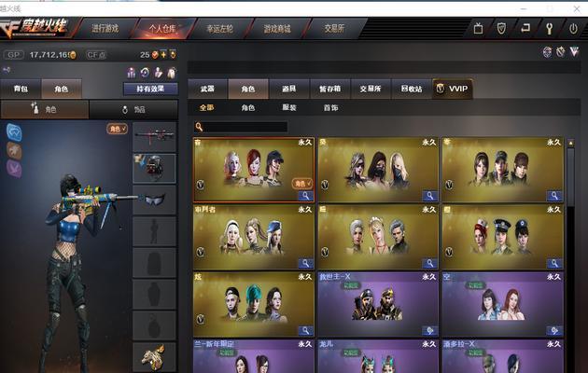The image size is (588, 373).
Task: Click the scrollbar thumb of the card list
Action: (x=571, y=177)
